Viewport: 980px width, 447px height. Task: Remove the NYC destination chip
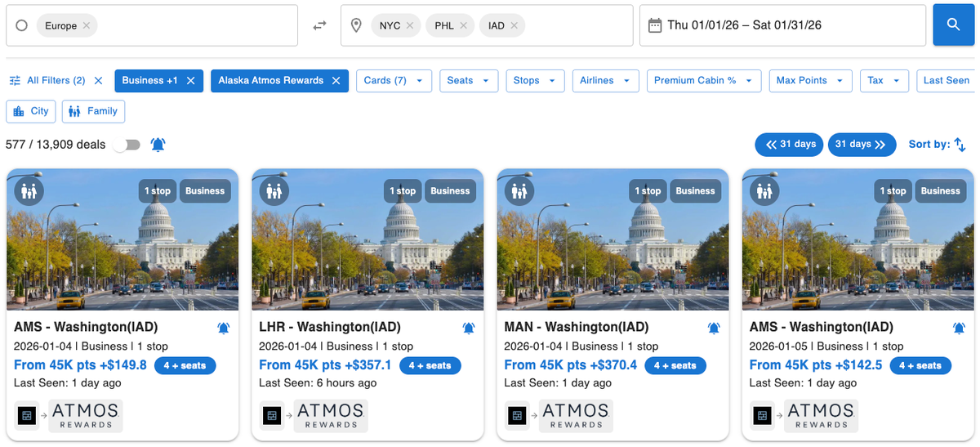tap(410, 25)
